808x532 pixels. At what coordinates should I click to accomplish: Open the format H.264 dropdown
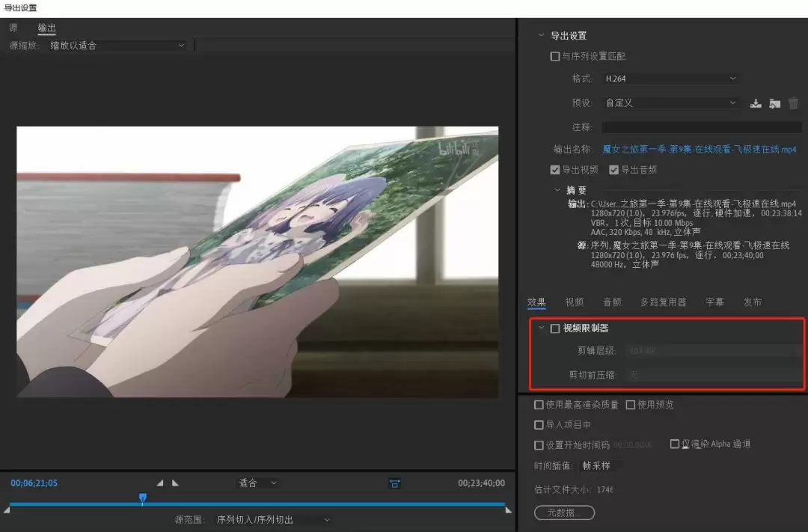pyautogui.click(x=670, y=79)
